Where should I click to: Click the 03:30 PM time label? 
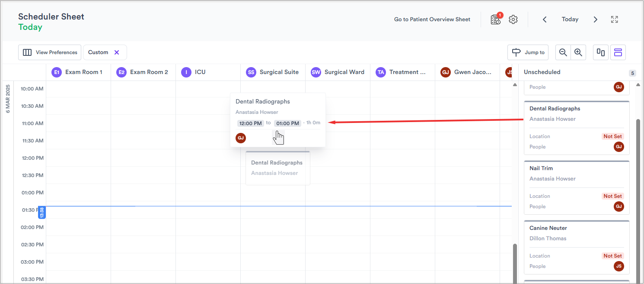point(33,279)
